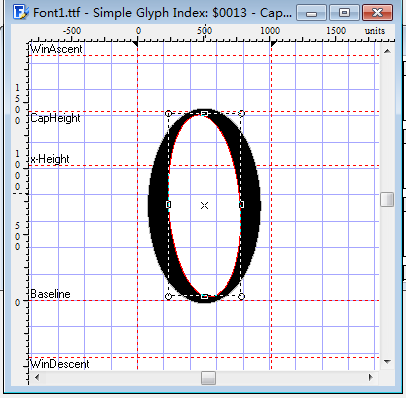Viewport: 406px width, 398px height.
Task: Click the horizontal scrollbar thumb
Action: 208,378
